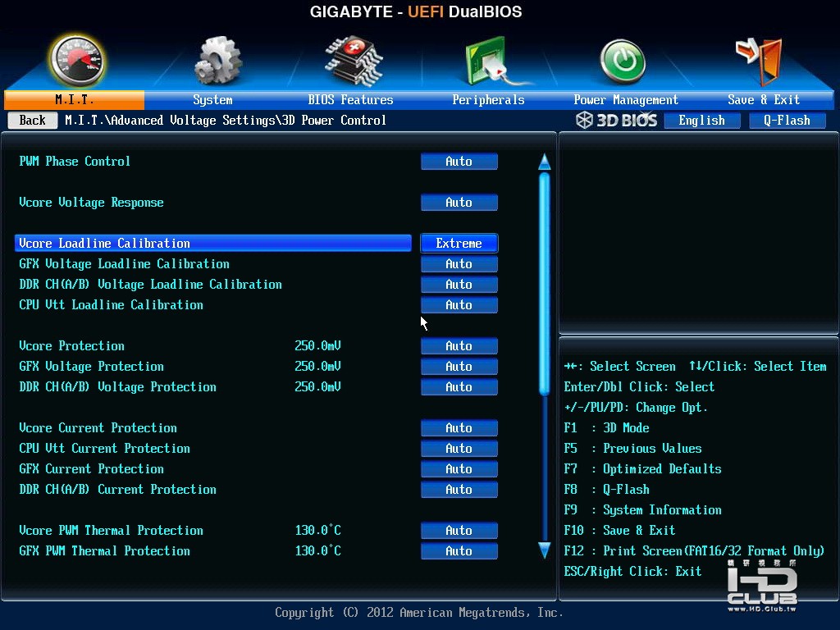Image resolution: width=840 pixels, height=630 pixels.
Task: Open PWM Phase Control Auto dropdown
Action: pos(459,162)
